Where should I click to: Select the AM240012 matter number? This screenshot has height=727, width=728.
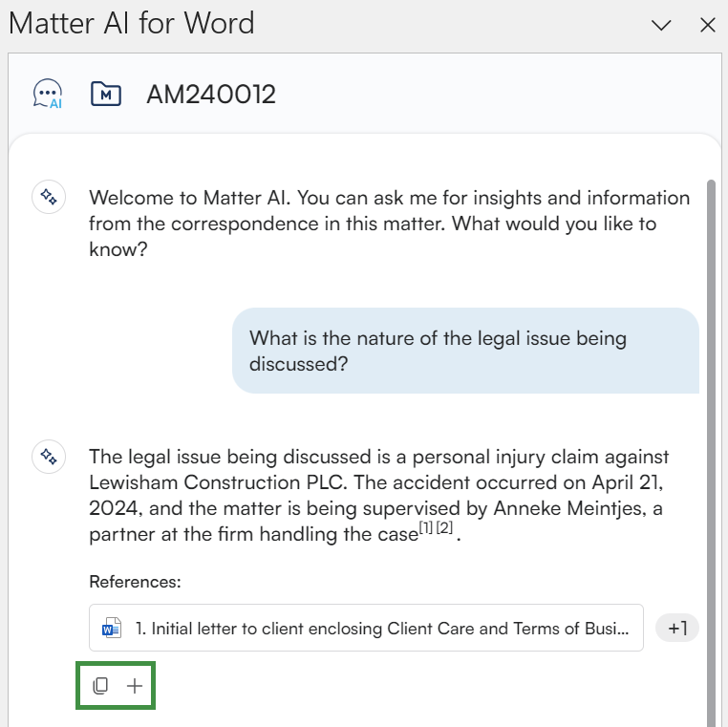click(210, 94)
